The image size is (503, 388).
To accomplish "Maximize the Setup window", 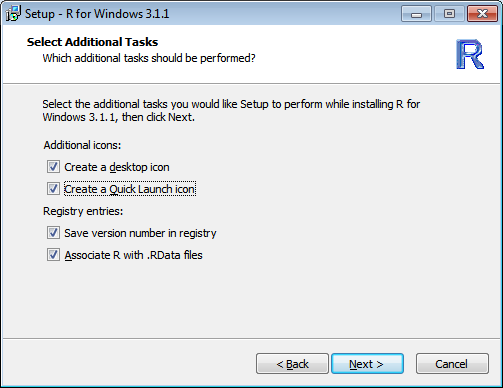I will (449, 14).
